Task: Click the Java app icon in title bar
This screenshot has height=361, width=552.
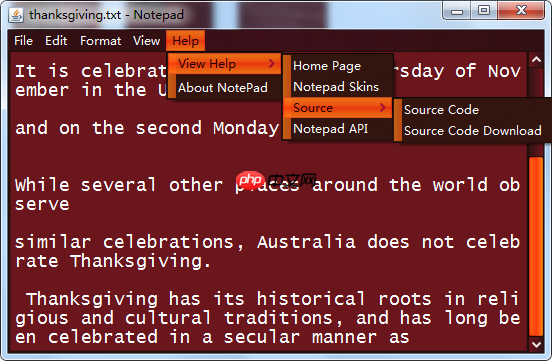Action: [x=16, y=15]
